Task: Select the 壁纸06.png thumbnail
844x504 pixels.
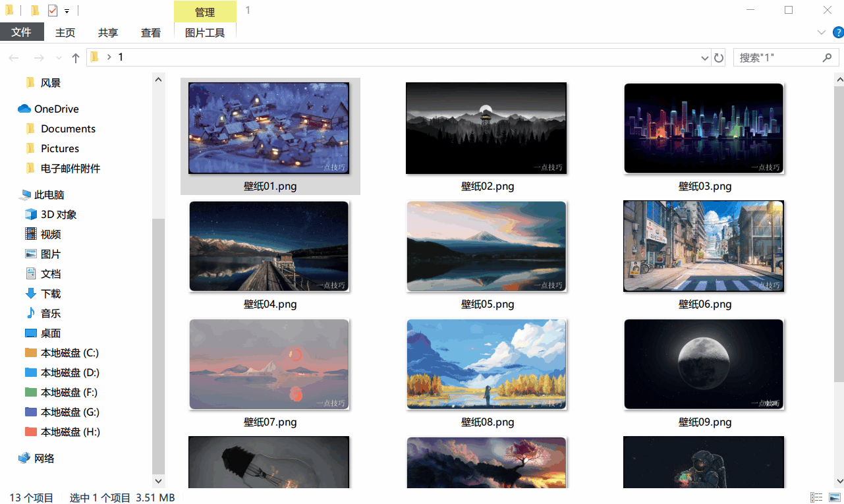Action: [704, 246]
